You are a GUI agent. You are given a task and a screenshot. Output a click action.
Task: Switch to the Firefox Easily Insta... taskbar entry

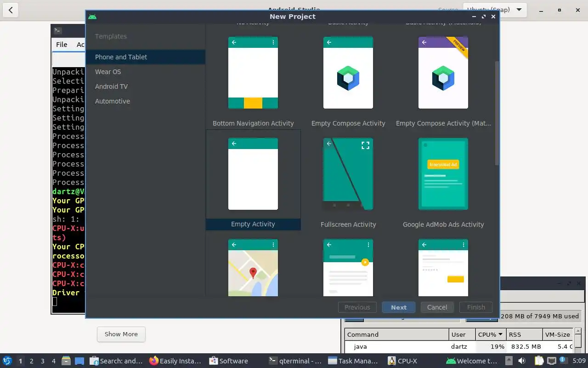tap(175, 361)
